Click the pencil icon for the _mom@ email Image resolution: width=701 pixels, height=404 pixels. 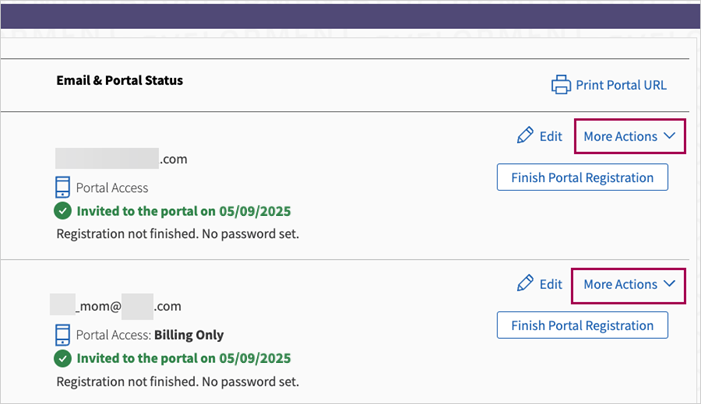525,284
